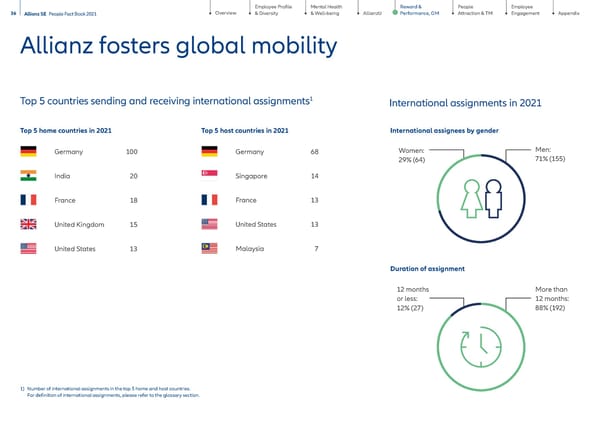Select the Reward & Performance, GM tab
The image size is (600, 424).
419,10
